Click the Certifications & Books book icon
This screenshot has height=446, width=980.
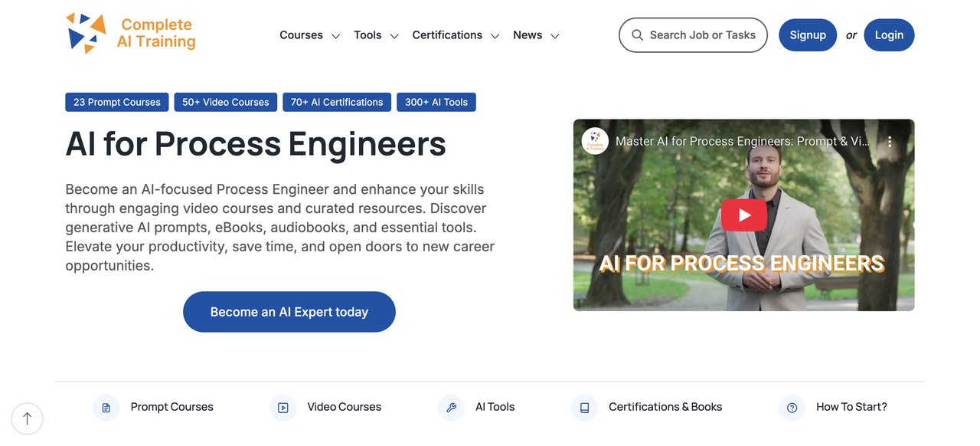(584, 408)
